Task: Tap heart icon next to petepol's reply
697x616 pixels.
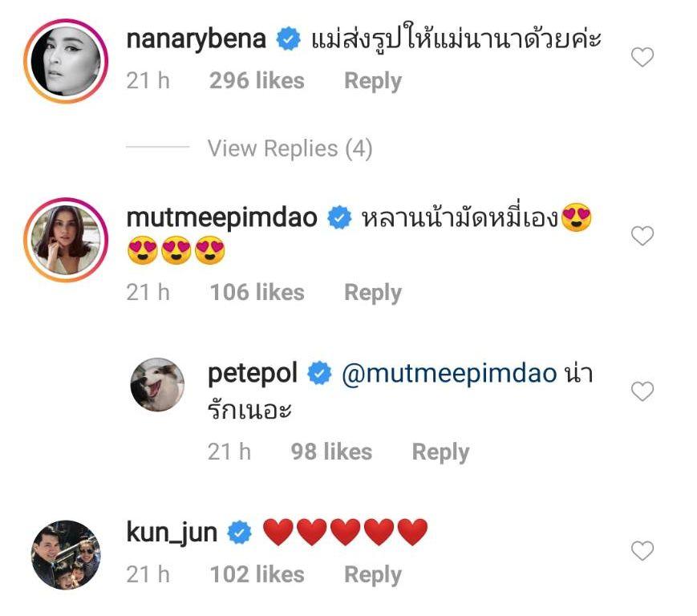Action: (x=642, y=391)
